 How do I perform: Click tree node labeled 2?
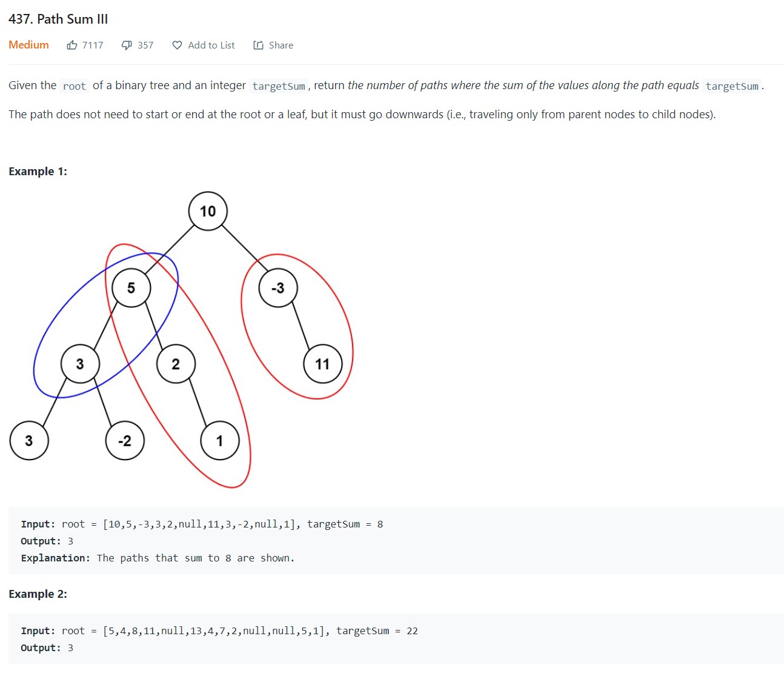tap(176, 364)
